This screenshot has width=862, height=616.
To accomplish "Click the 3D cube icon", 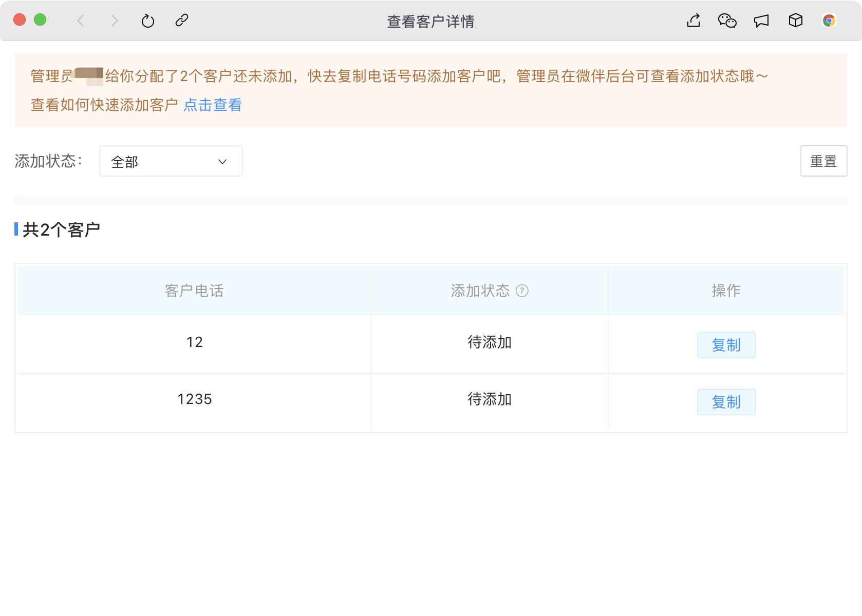I will 795,21.
